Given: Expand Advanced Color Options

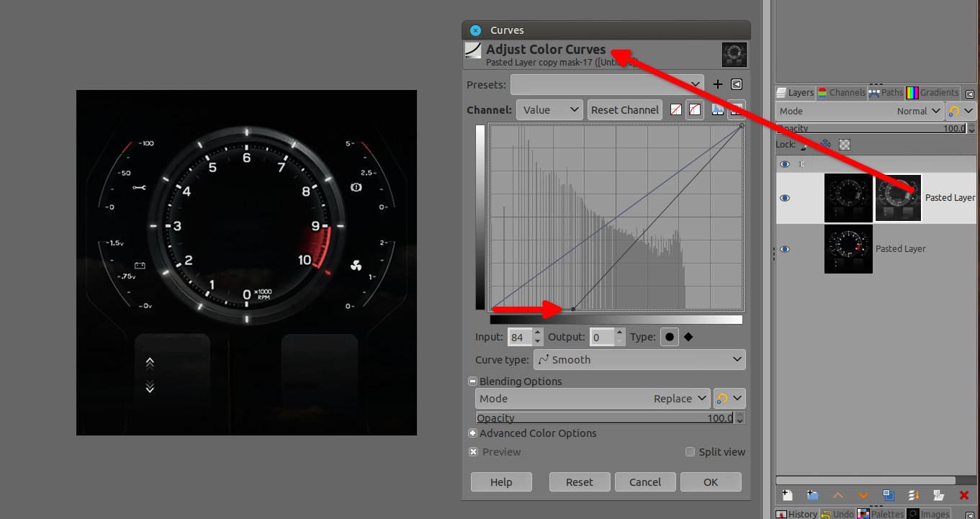Looking at the screenshot, I should (x=472, y=433).
